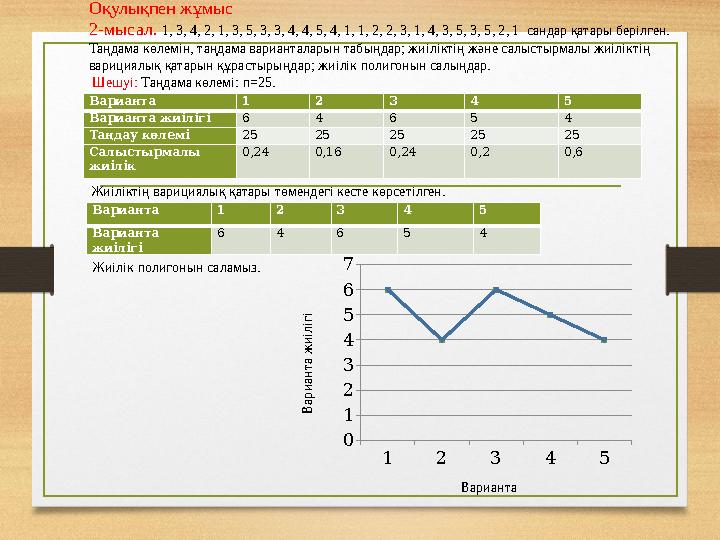Click second table's column header "5"
Screen dimensions: 720x540
[x=507, y=213]
